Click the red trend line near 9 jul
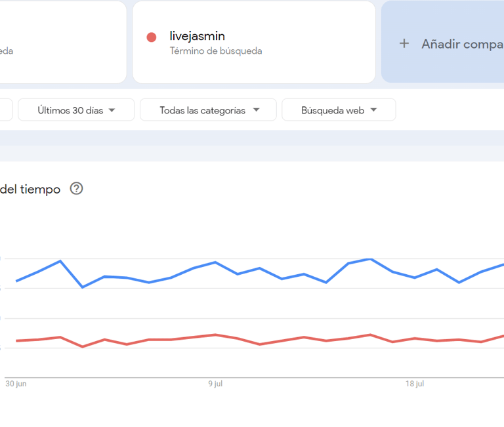 click(x=215, y=335)
